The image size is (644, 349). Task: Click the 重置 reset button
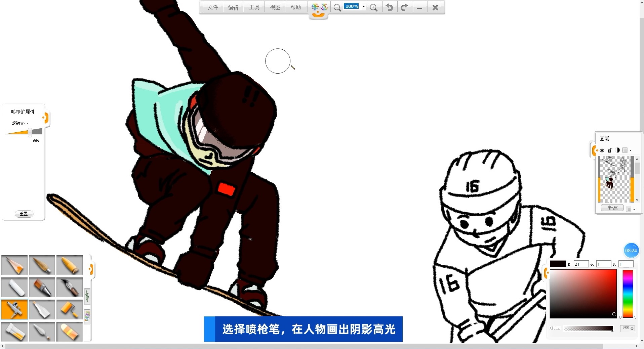click(24, 214)
